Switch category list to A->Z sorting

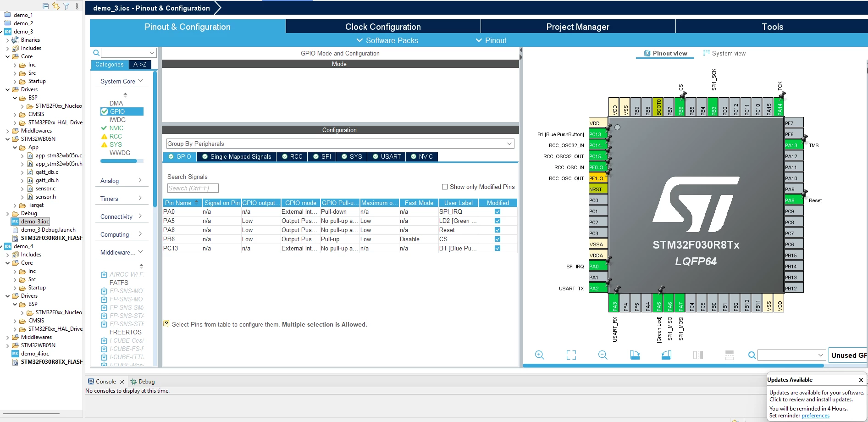click(x=140, y=65)
